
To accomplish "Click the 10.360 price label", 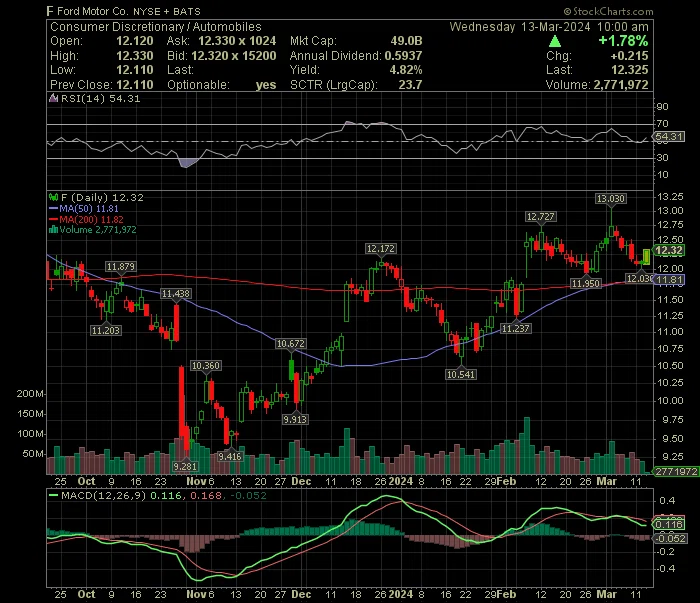I will 205,366.
